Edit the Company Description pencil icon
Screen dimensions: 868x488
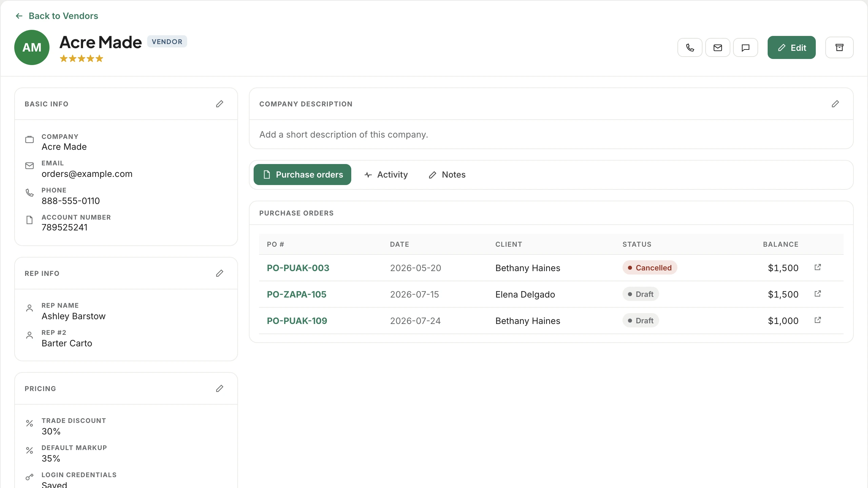click(x=835, y=104)
